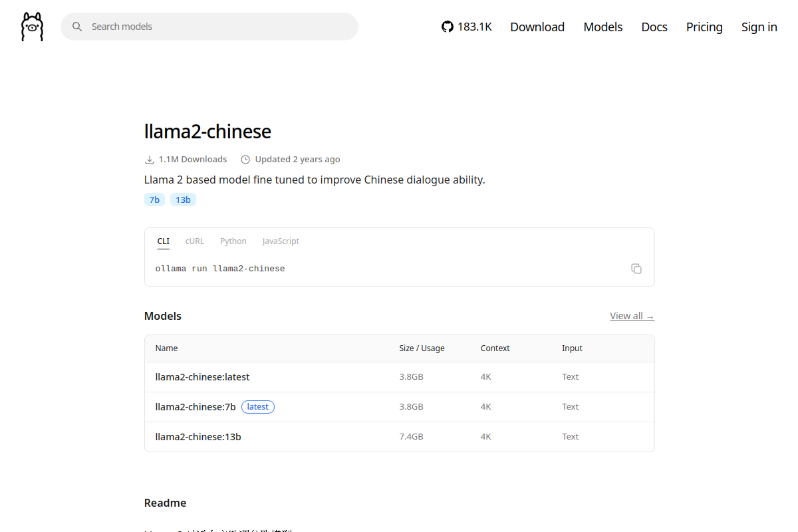Image resolution: width=798 pixels, height=532 pixels.
Task: Click the Updated 2 years ago text
Action: [298, 160]
